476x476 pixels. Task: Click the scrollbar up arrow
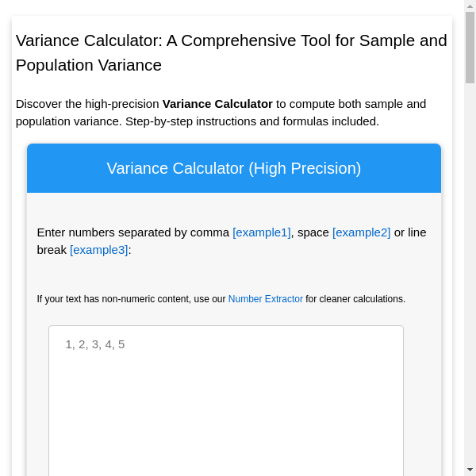(x=470, y=6)
